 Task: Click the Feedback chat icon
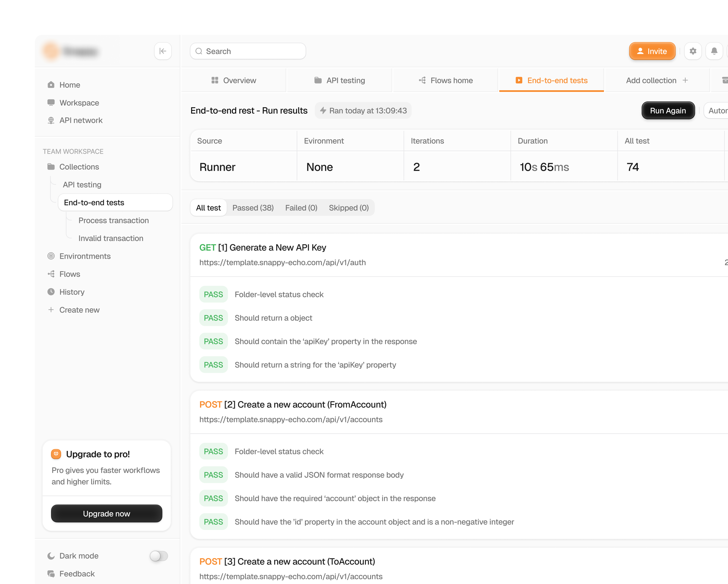click(x=51, y=573)
